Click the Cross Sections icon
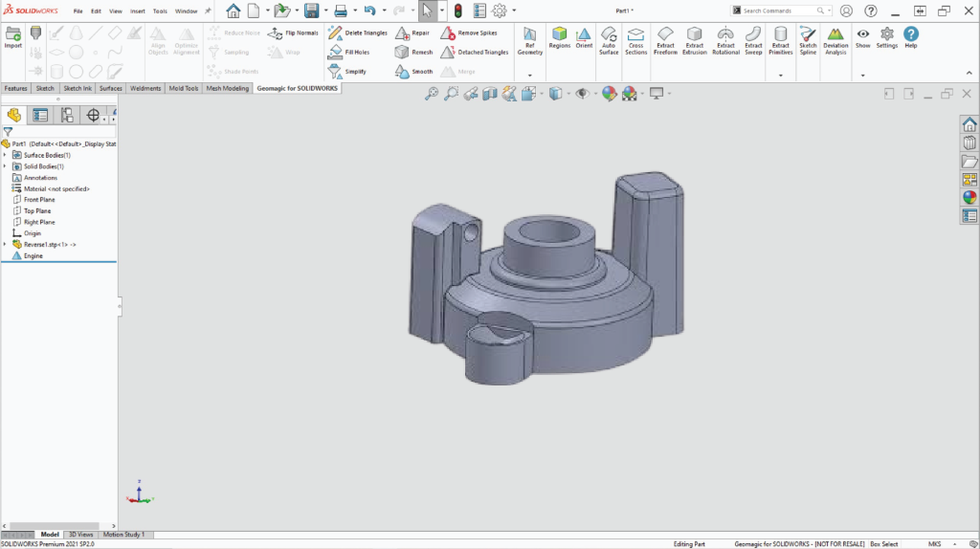This screenshot has width=980, height=549. [635, 38]
